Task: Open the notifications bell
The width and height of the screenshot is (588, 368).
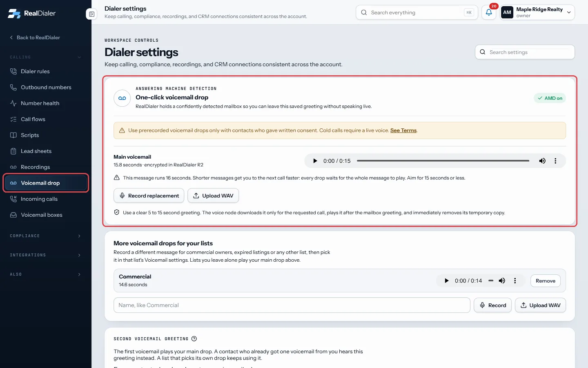Action: (x=489, y=12)
